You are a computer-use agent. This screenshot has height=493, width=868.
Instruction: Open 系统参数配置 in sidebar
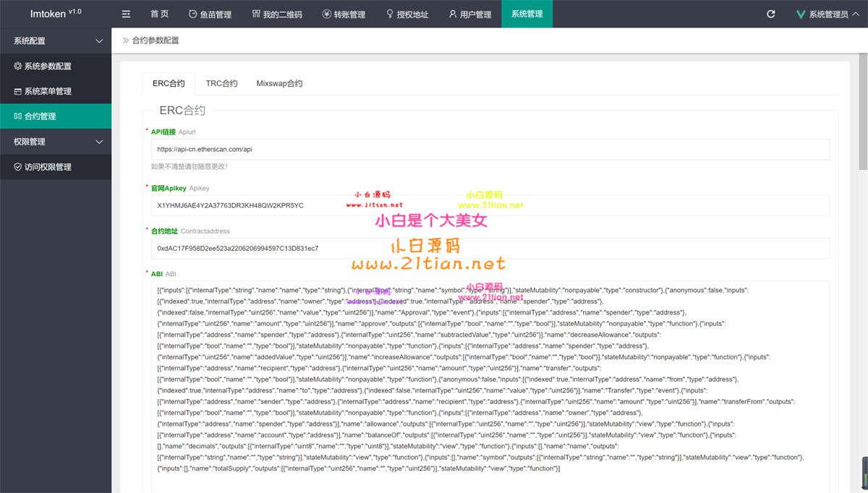coord(56,66)
